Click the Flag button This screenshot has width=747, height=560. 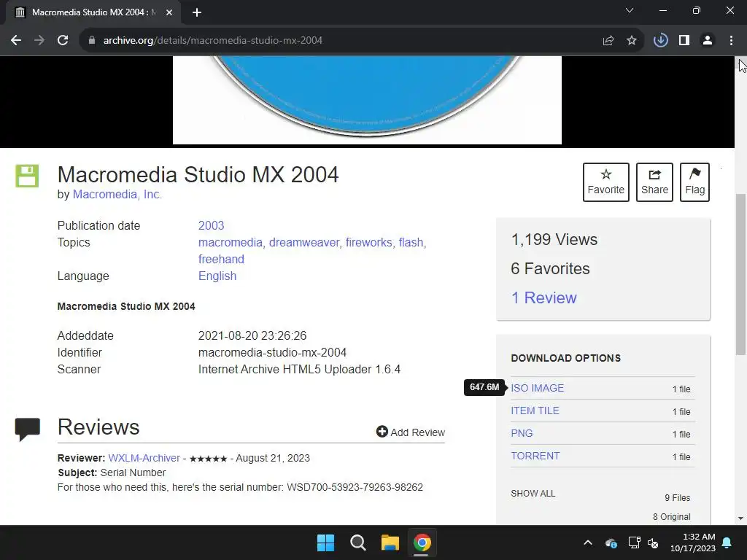pyautogui.click(x=694, y=182)
